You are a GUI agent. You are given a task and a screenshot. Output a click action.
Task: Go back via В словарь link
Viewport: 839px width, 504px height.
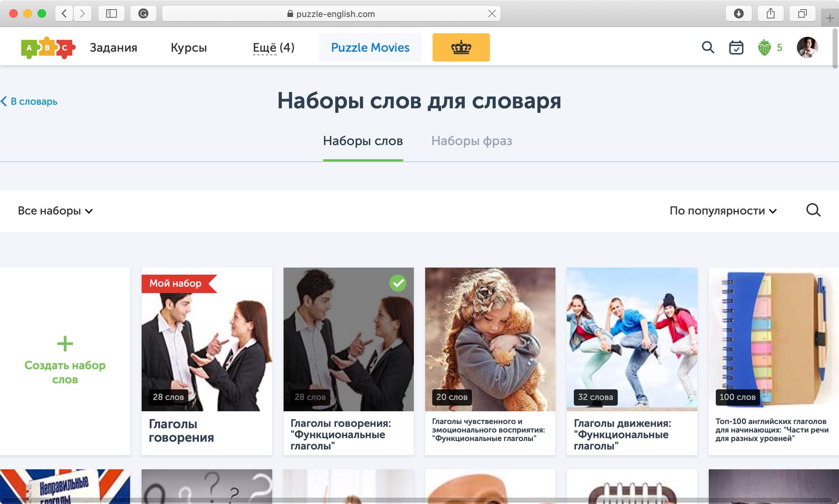tap(29, 101)
